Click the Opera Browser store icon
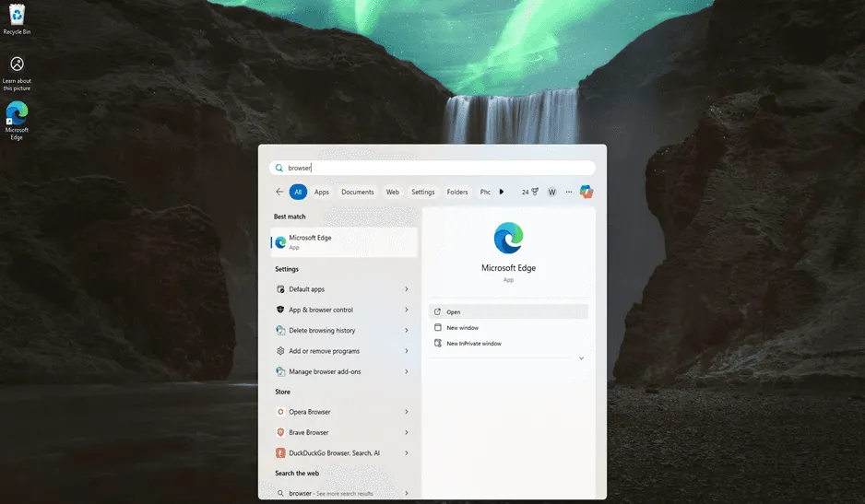The width and height of the screenshot is (865, 504). [280, 412]
